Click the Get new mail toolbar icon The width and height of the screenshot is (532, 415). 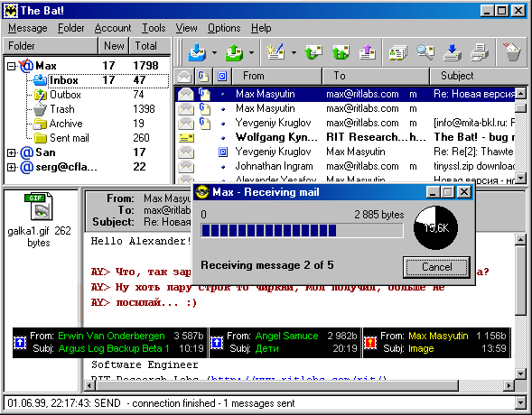tap(197, 52)
